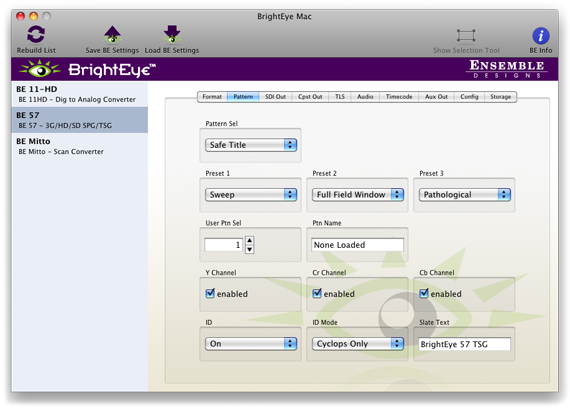
Task: Switch to the TLS tab
Action: tap(340, 97)
